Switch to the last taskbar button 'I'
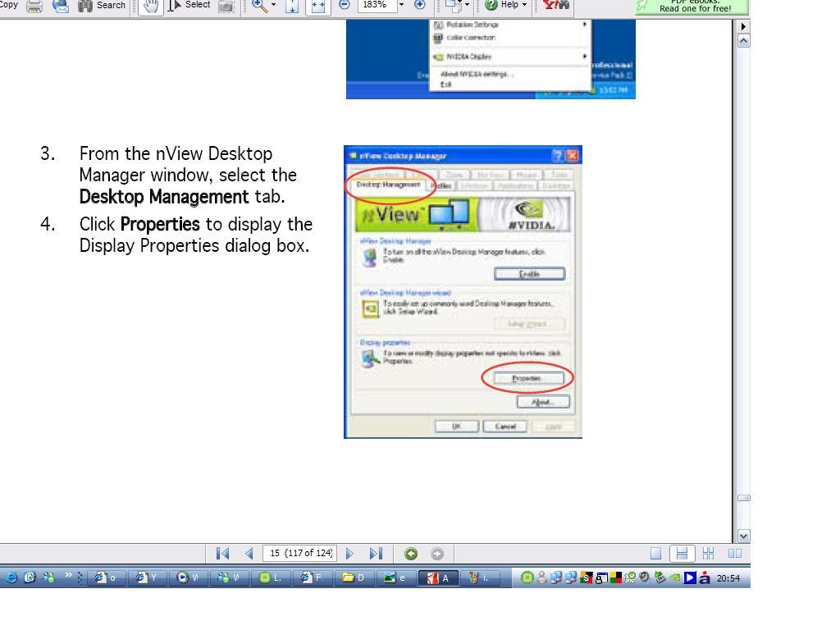Viewport: 840px width, 630px height. (x=478, y=577)
